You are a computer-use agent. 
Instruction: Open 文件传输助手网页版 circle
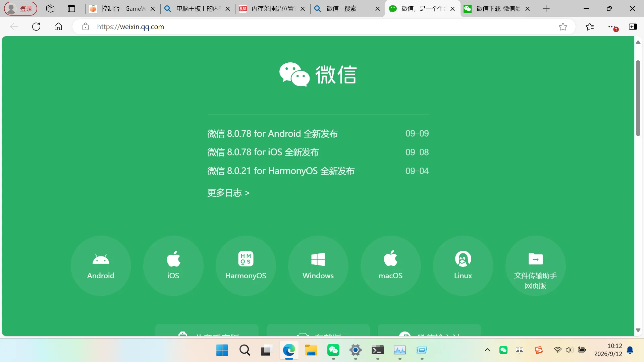(535, 265)
